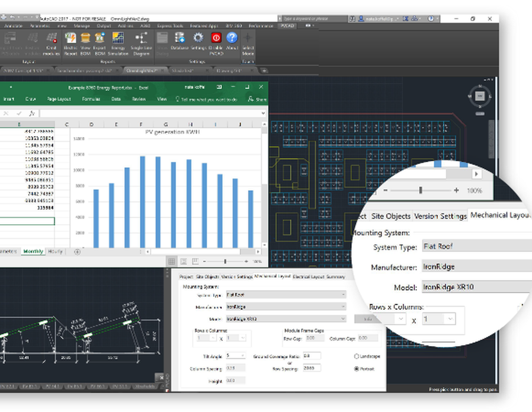Run the Energy Simulation tool
This screenshot has height=412, width=532.
[118, 38]
